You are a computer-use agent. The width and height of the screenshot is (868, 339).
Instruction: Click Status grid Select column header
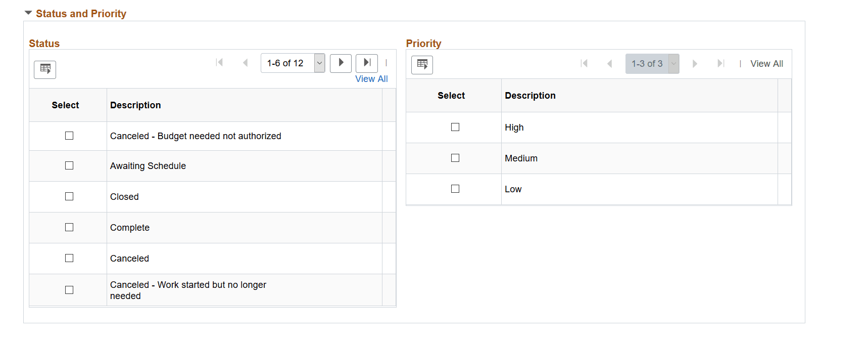pyautogui.click(x=65, y=105)
